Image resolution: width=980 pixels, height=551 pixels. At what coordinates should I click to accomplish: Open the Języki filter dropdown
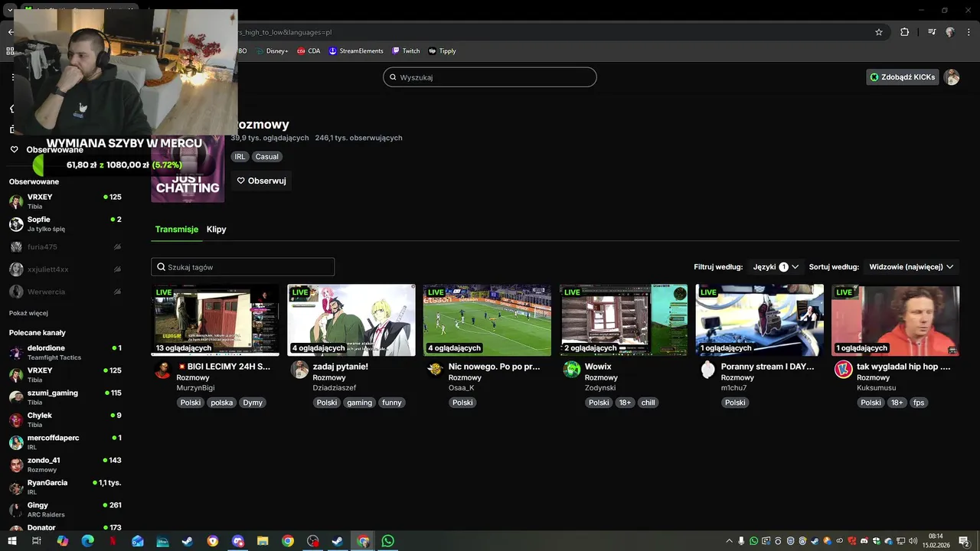point(776,267)
